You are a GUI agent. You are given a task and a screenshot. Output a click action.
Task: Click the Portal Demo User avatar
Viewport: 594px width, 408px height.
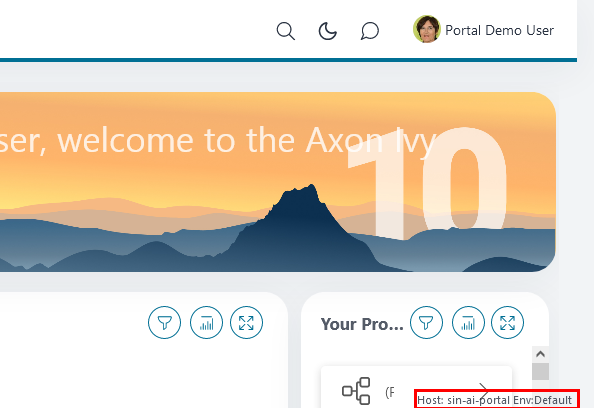(427, 29)
